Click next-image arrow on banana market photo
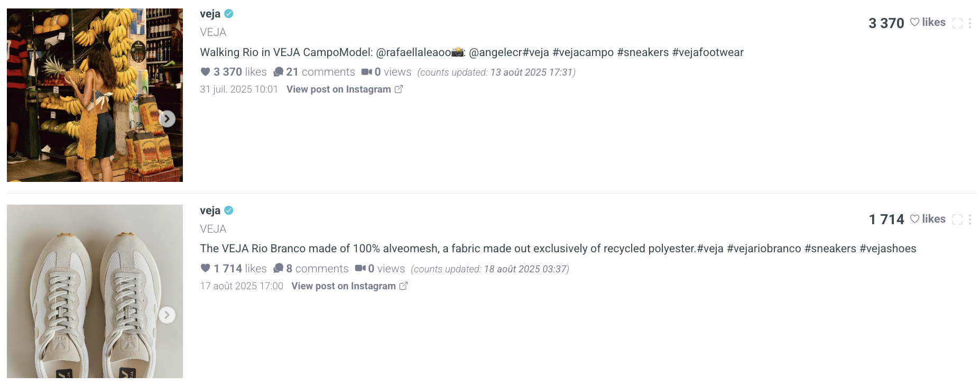This screenshot has width=980, height=385. (x=167, y=118)
